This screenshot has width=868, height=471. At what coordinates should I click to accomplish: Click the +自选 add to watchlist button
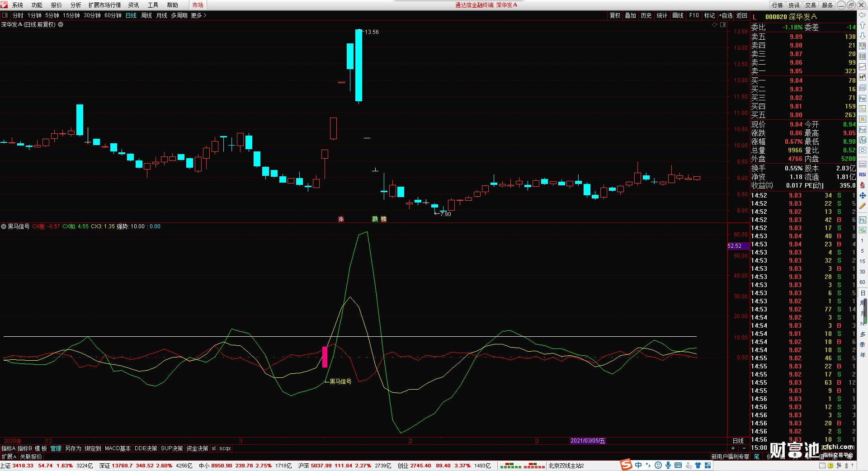[726, 15]
